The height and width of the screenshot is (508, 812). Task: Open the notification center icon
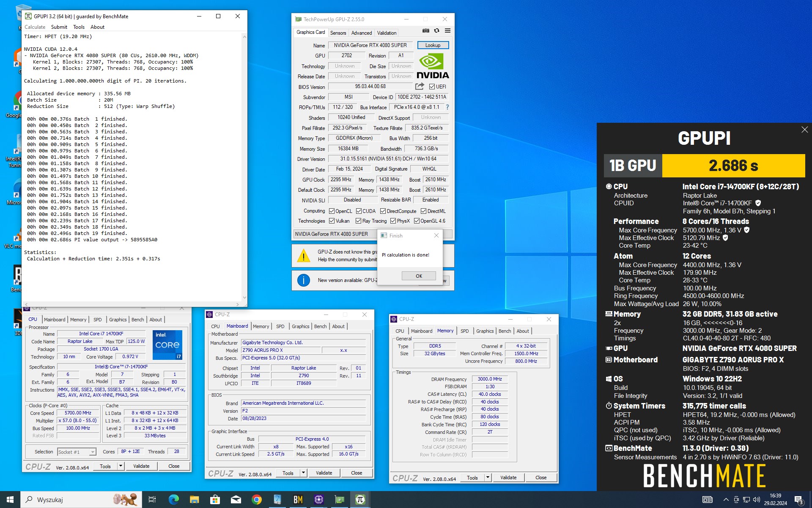pyautogui.click(x=799, y=500)
